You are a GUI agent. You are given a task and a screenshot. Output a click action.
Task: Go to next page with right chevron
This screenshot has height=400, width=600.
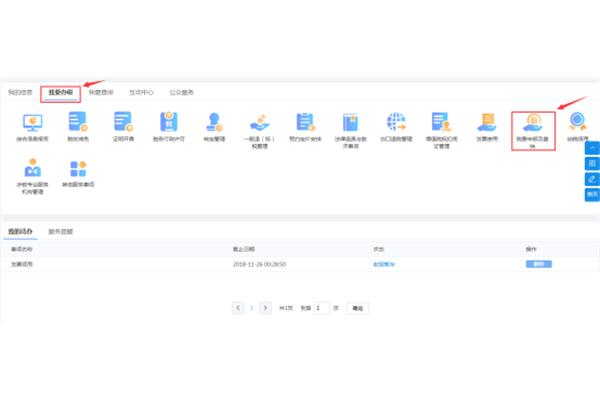(265, 308)
